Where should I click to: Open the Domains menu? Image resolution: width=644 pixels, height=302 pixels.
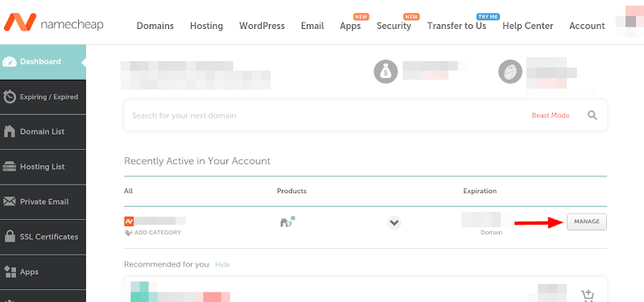click(155, 26)
